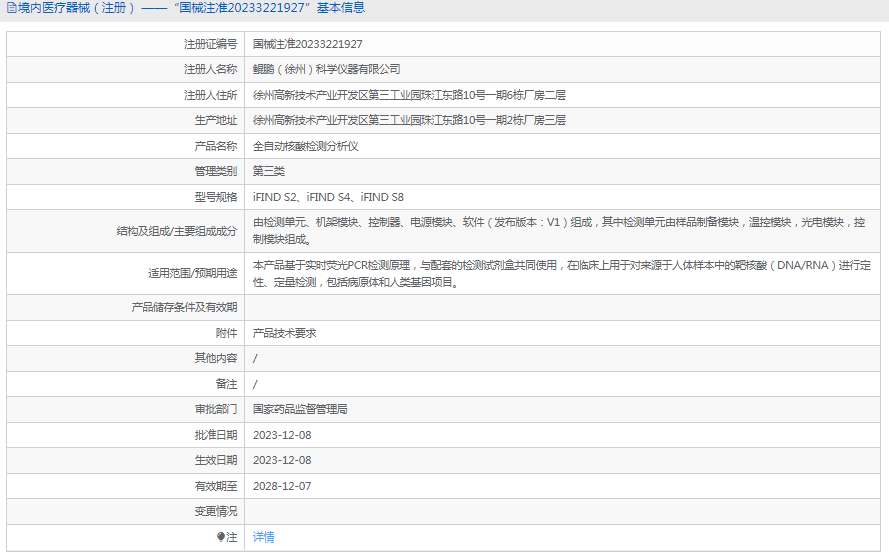Select product name 全自动核酸检测分析仪
The width and height of the screenshot is (889, 559).
306,146
